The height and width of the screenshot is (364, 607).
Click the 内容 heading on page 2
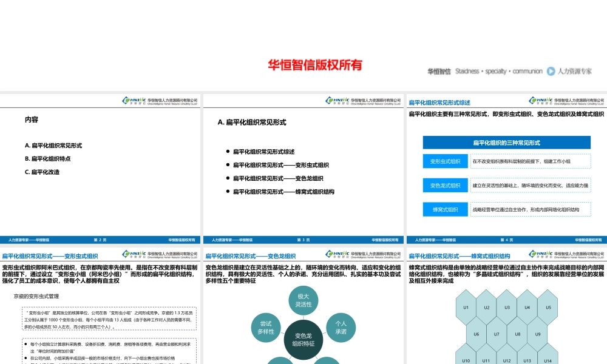(x=32, y=120)
